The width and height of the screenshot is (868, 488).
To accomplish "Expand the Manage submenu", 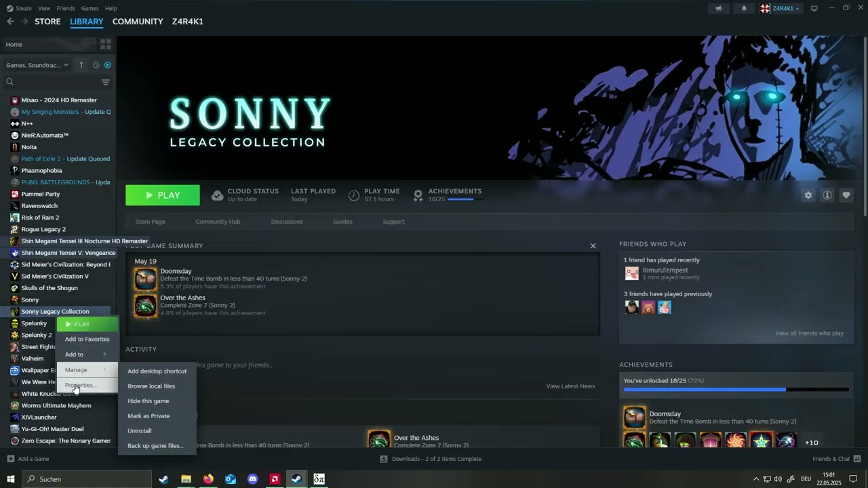I will click(x=87, y=370).
